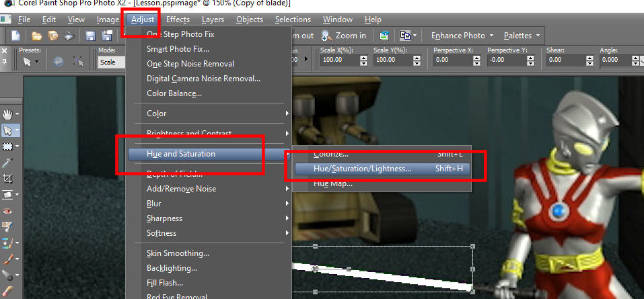This screenshot has height=299, width=644.
Task: Click the Zoom in magnifier button
Action: click(344, 36)
